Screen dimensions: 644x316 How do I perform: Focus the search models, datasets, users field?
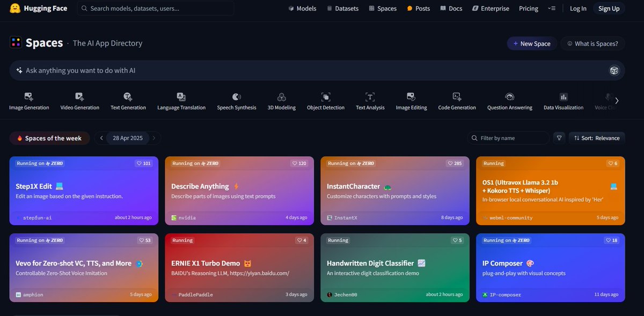click(156, 8)
